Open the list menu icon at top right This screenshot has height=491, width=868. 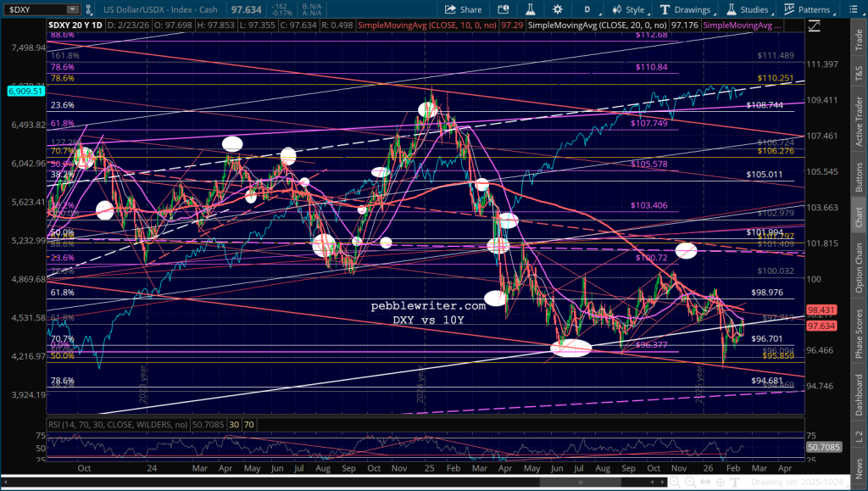pos(854,9)
